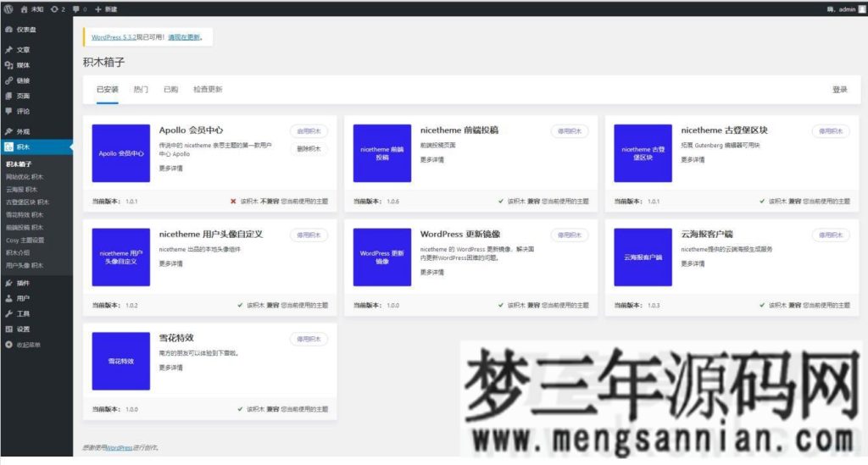
Task: Open pending updates circular-arrow icon
Action: 54,8
